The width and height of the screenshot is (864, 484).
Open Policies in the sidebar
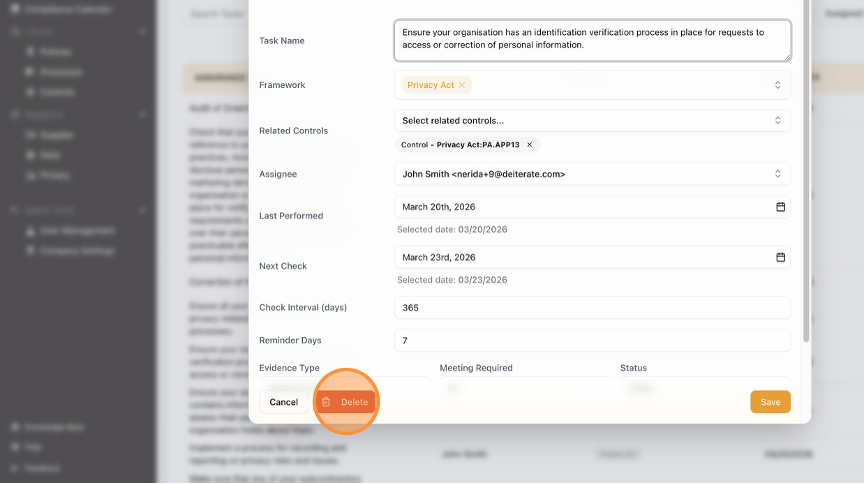click(x=56, y=52)
